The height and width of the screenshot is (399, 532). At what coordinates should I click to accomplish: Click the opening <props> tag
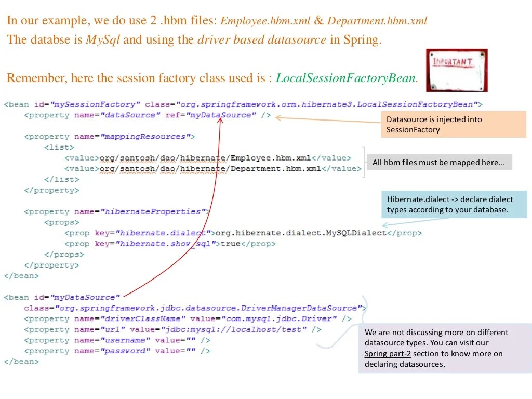pyautogui.click(x=61, y=222)
